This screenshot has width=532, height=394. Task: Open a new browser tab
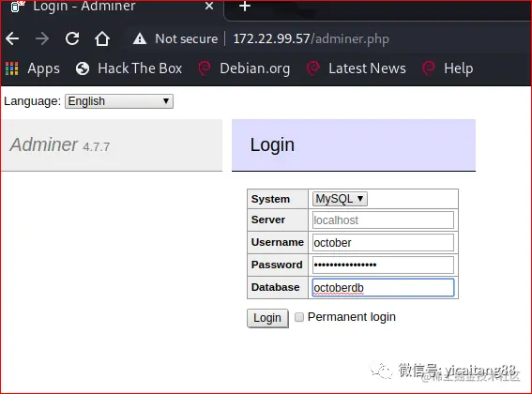click(x=245, y=7)
